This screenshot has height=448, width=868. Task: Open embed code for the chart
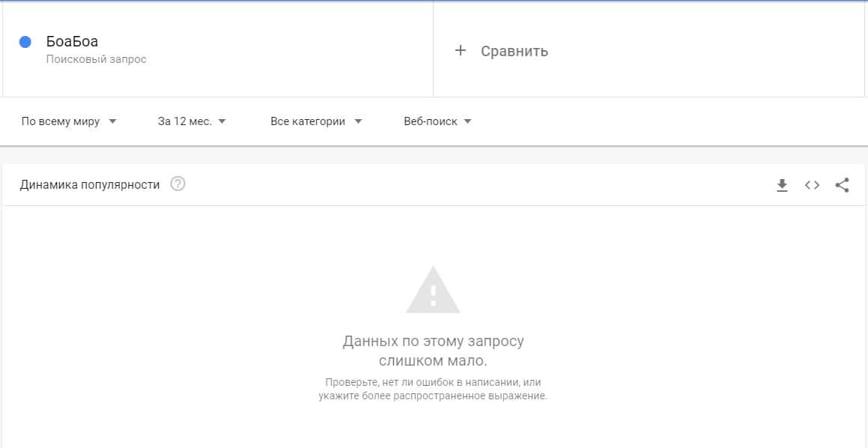[812, 185]
